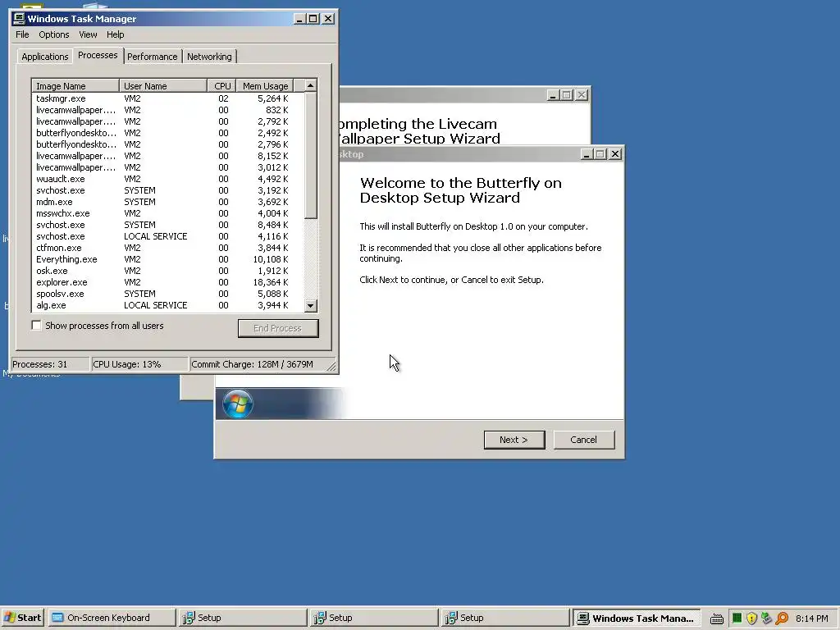Select the spoolsv.exe process
This screenshot has height=630, width=840.
pos(167,294)
